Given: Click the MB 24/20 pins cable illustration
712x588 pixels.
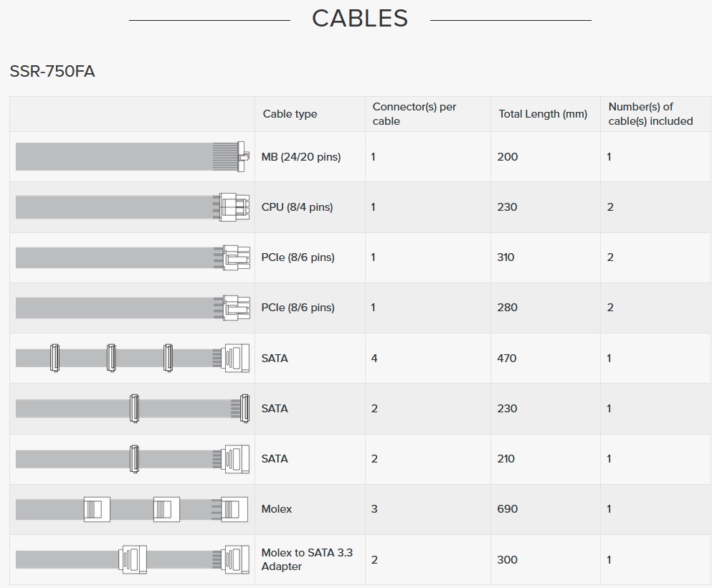Looking at the screenshot, I should (133, 156).
